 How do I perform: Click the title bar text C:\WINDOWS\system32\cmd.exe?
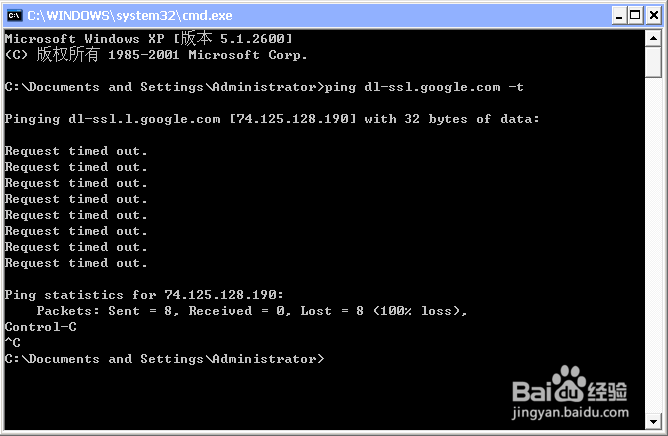click(130, 16)
